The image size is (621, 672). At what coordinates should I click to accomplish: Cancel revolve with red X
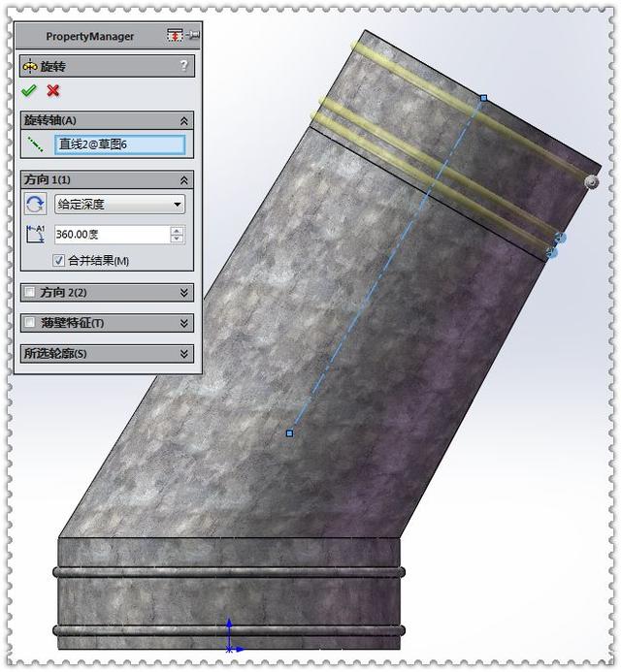pyautogui.click(x=53, y=90)
